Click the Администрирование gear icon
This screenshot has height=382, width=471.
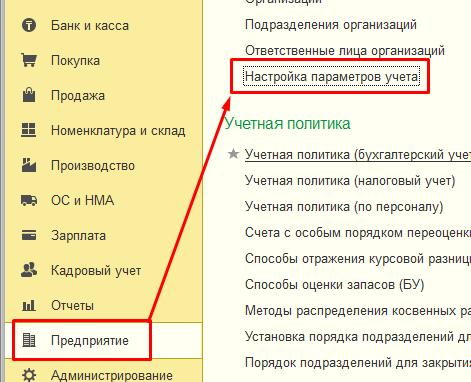point(29,375)
